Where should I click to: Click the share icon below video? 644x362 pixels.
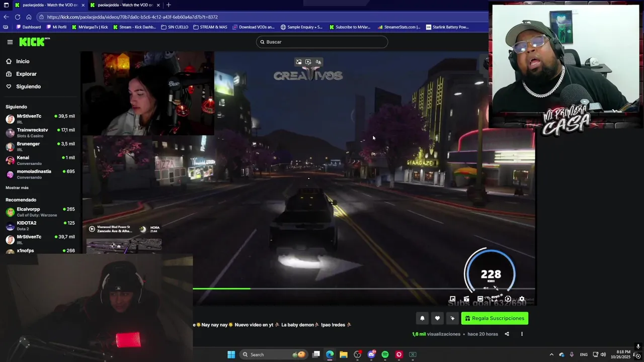pos(507,334)
